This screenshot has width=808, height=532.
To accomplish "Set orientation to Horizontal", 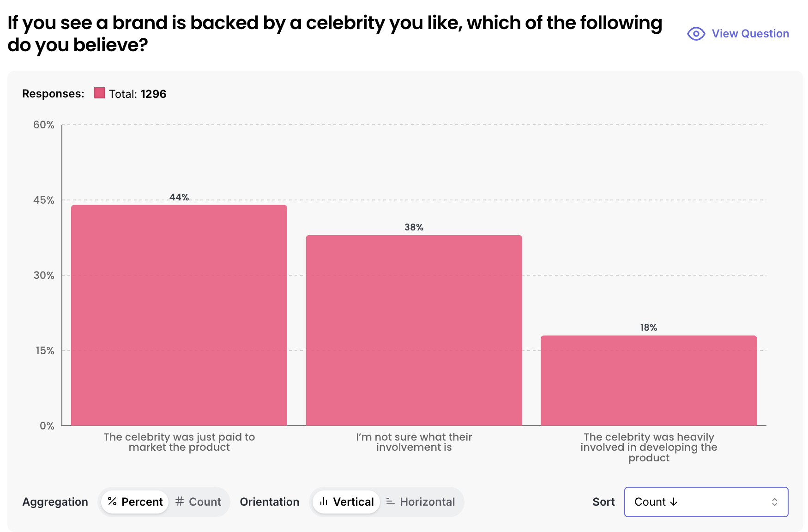I will (421, 502).
